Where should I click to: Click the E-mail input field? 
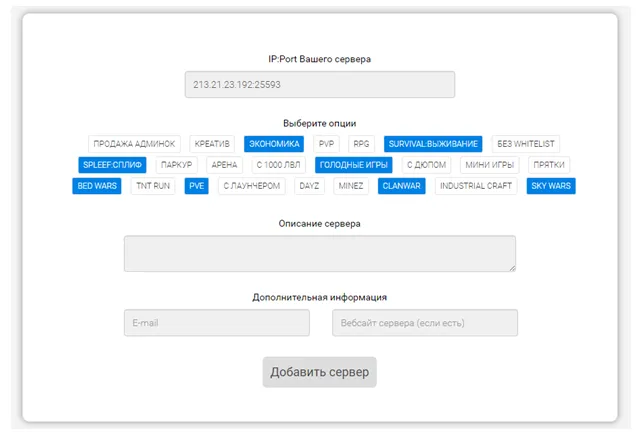click(216, 323)
